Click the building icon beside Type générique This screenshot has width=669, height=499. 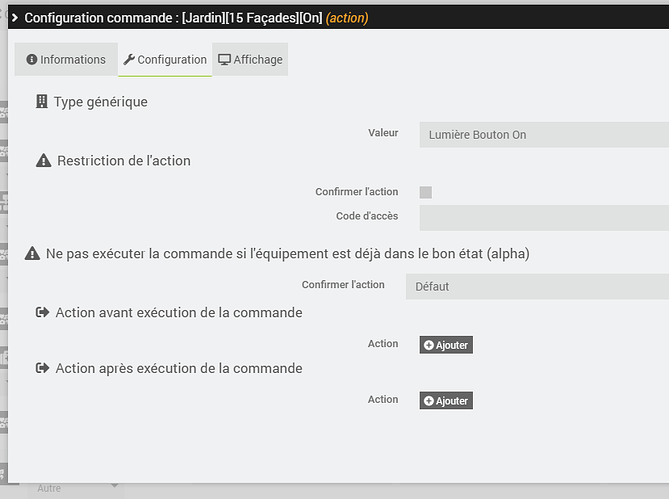[x=41, y=102]
